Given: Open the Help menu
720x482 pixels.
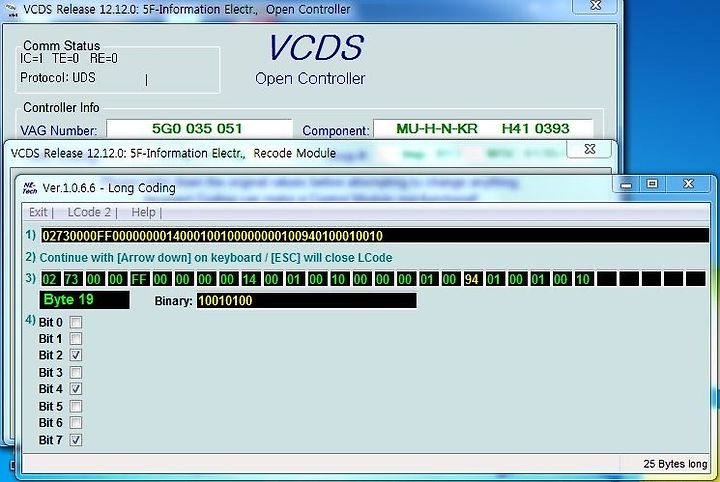Looking at the screenshot, I should (x=143, y=212).
